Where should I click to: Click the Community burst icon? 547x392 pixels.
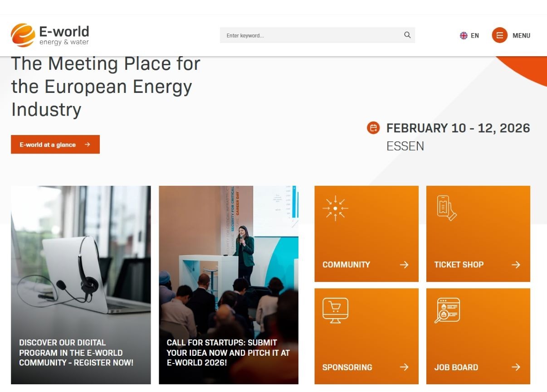click(x=335, y=208)
